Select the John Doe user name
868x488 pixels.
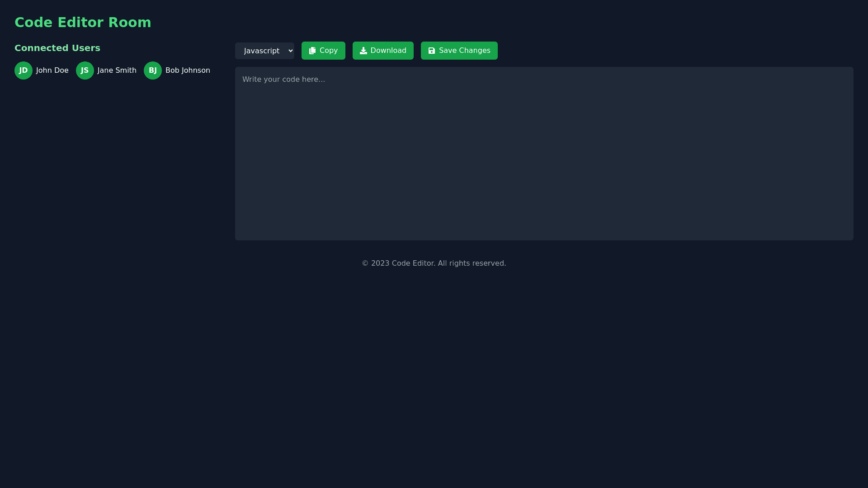(x=52, y=70)
